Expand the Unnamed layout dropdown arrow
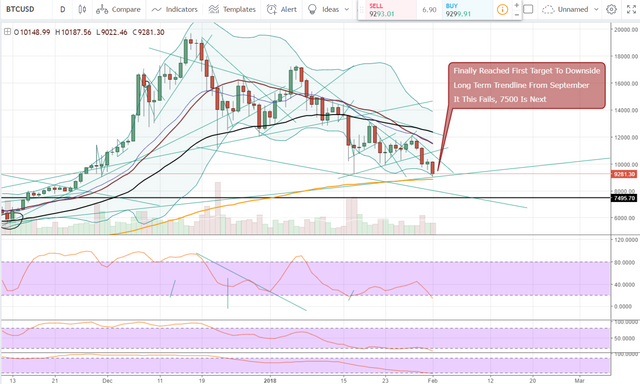 (596, 9)
